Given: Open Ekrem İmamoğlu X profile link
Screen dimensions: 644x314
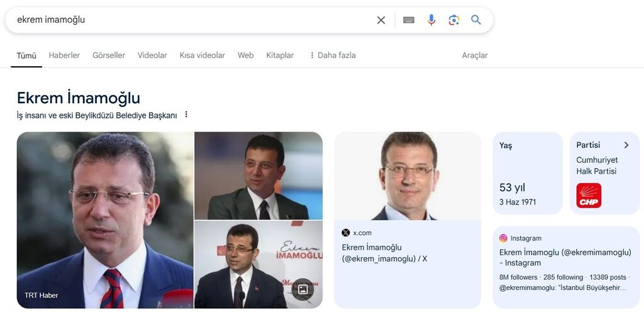Looking at the screenshot, I should point(384,253).
